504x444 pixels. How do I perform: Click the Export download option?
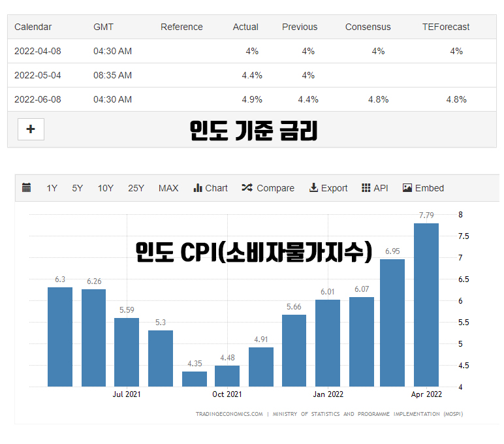point(328,188)
